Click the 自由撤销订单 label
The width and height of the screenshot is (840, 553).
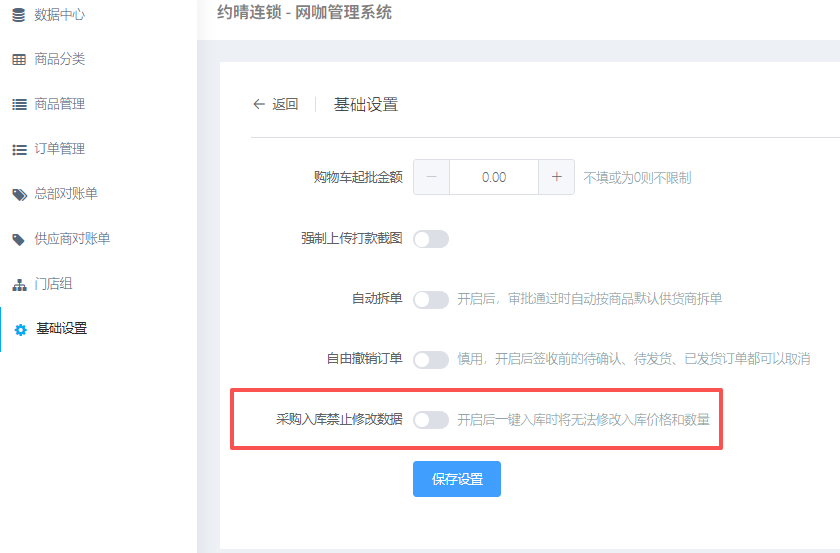tap(365, 358)
